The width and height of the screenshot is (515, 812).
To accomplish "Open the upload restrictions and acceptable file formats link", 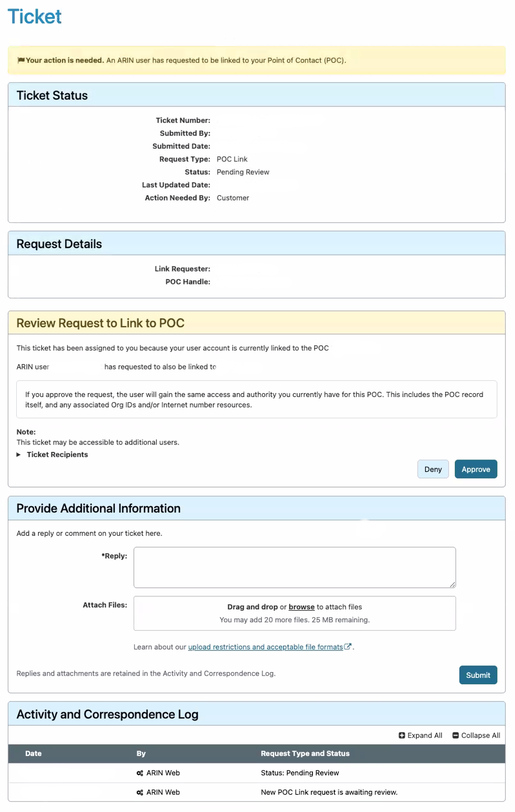I will [265, 647].
